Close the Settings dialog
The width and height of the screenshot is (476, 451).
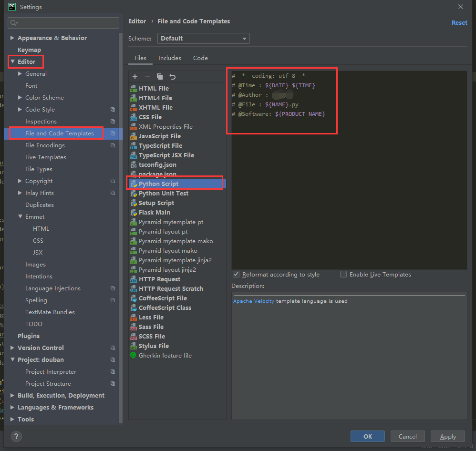tap(461, 7)
